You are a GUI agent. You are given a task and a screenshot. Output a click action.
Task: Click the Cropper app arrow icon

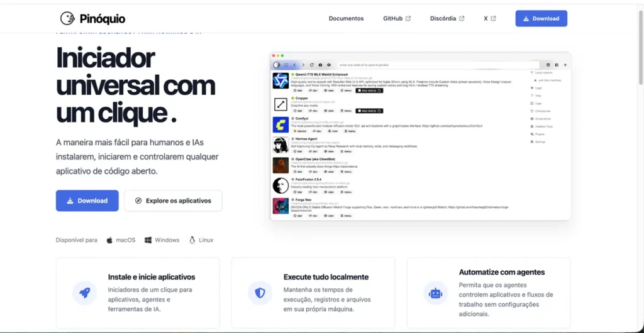click(280, 104)
